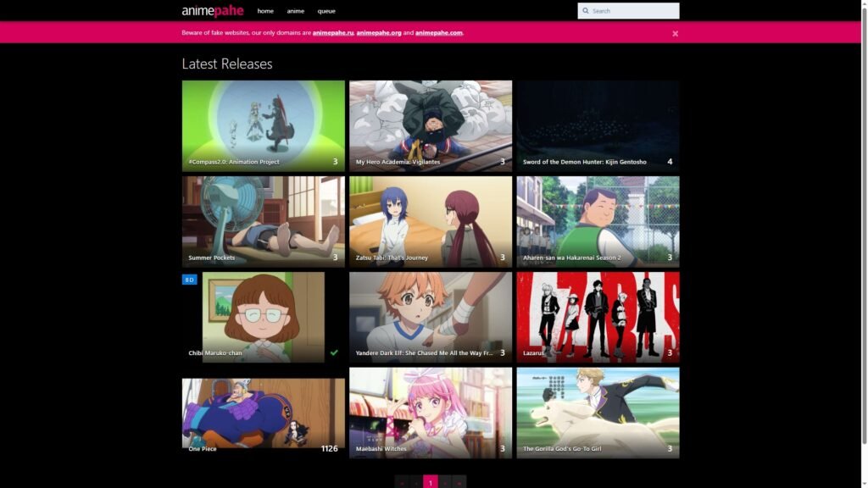The image size is (868, 488).
Task: Go to the next page arrow
Action: pyautogui.click(x=444, y=482)
